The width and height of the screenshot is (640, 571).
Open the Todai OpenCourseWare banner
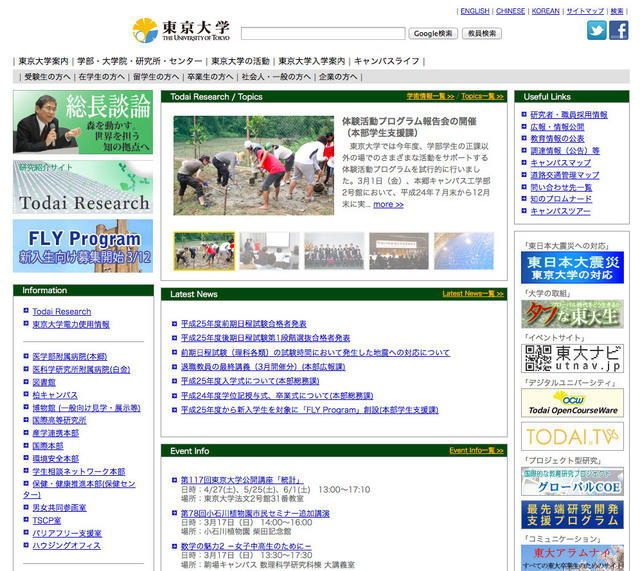(x=572, y=403)
